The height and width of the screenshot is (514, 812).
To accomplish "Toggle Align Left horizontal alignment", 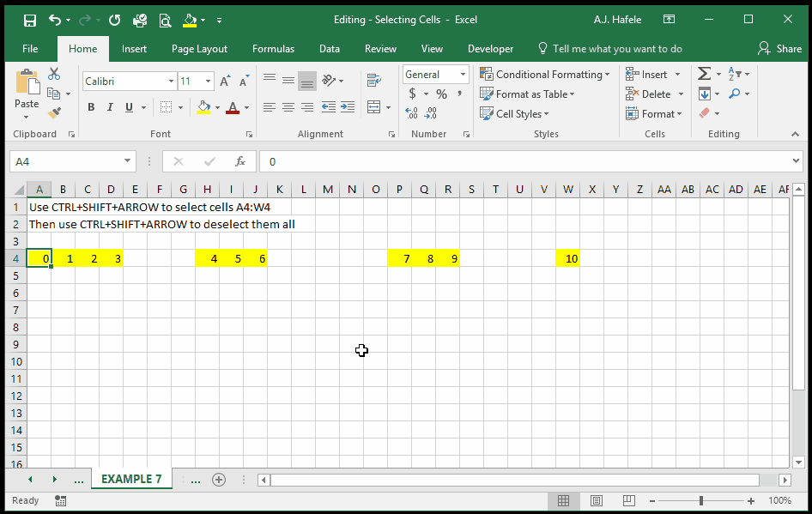I will coord(270,107).
